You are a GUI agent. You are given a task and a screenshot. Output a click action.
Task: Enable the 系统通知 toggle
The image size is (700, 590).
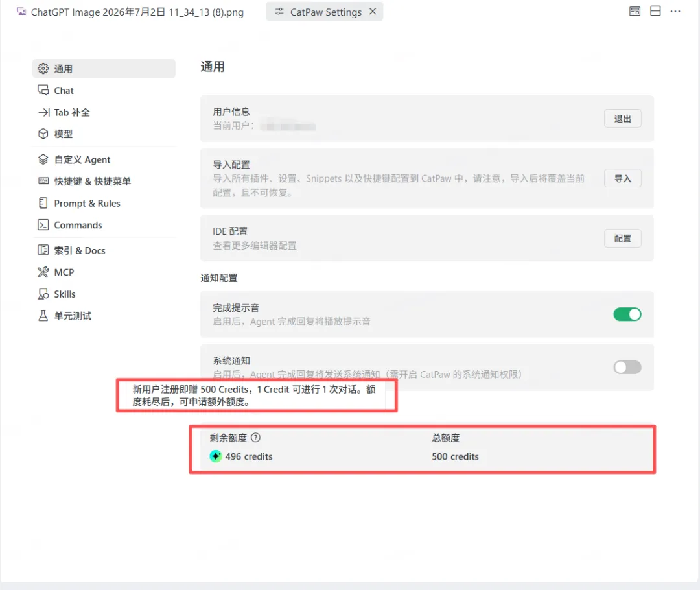[x=627, y=367]
